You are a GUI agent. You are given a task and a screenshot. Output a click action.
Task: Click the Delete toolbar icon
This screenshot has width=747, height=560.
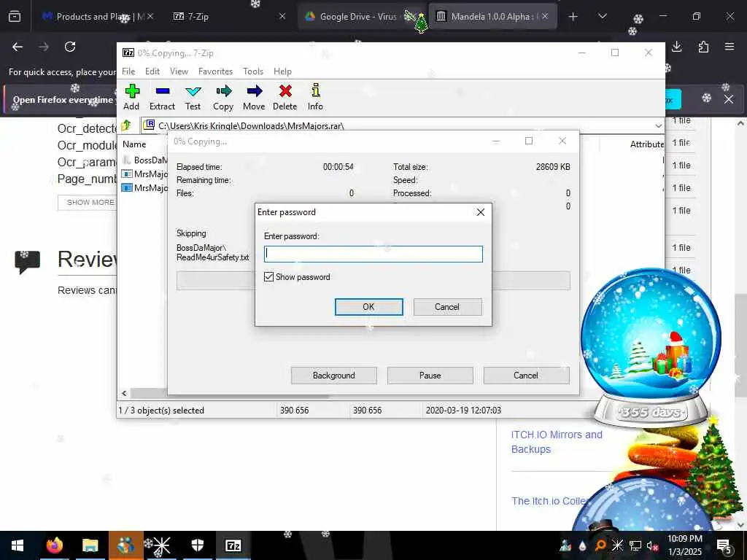[285, 97]
